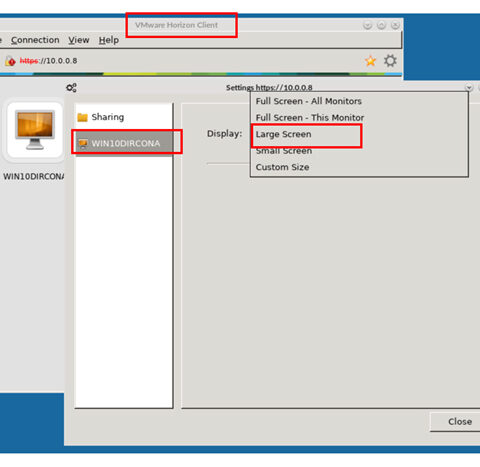Choose Full Screen - All Monitors option
Screen dimensions: 480x467
click(x=359, y=101)
